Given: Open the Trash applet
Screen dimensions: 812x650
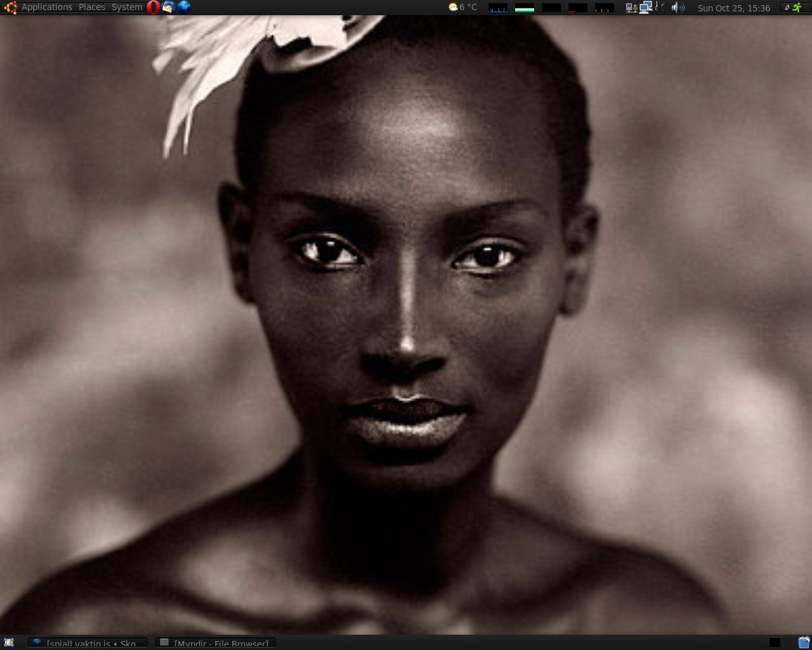Looking at the screenshot, I should coord(804,642).
